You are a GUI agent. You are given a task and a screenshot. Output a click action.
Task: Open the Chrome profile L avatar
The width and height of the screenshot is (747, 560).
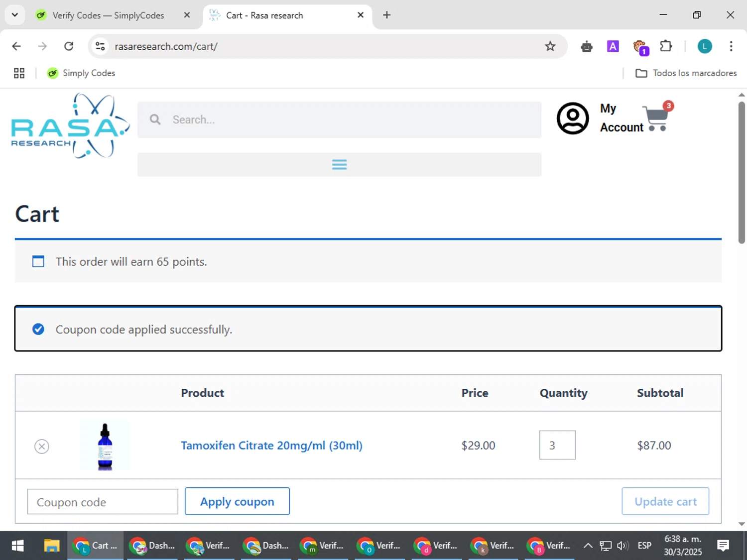(x=704, y=46)
